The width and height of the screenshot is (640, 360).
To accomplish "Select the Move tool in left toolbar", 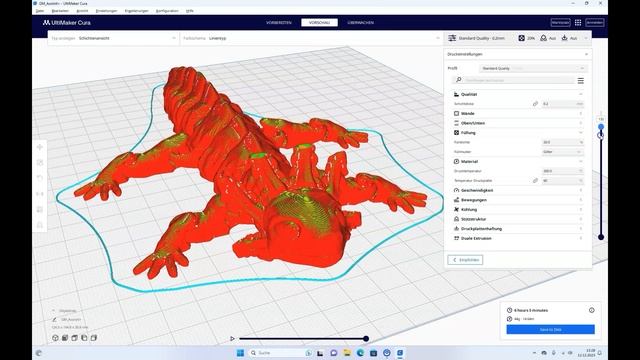I will (40, 147).
